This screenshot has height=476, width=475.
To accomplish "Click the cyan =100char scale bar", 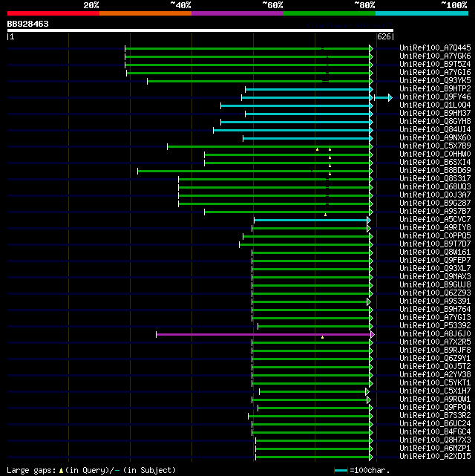I will (x=341, y=471).
